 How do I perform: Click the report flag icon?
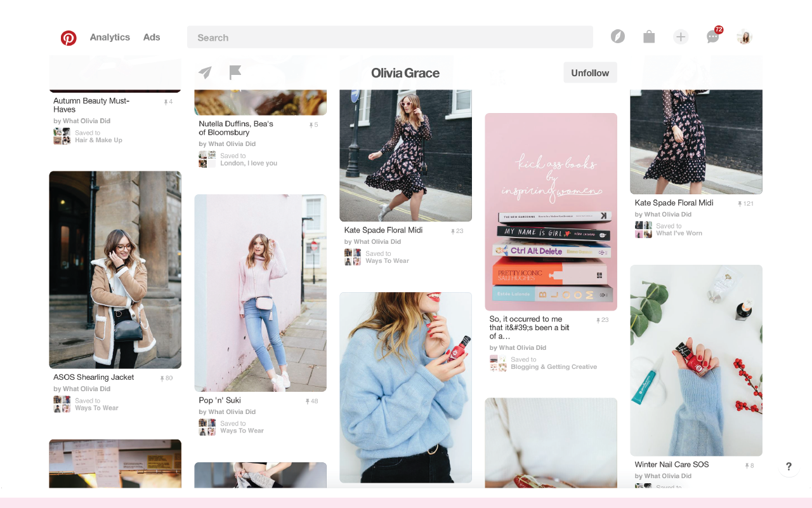235,72
